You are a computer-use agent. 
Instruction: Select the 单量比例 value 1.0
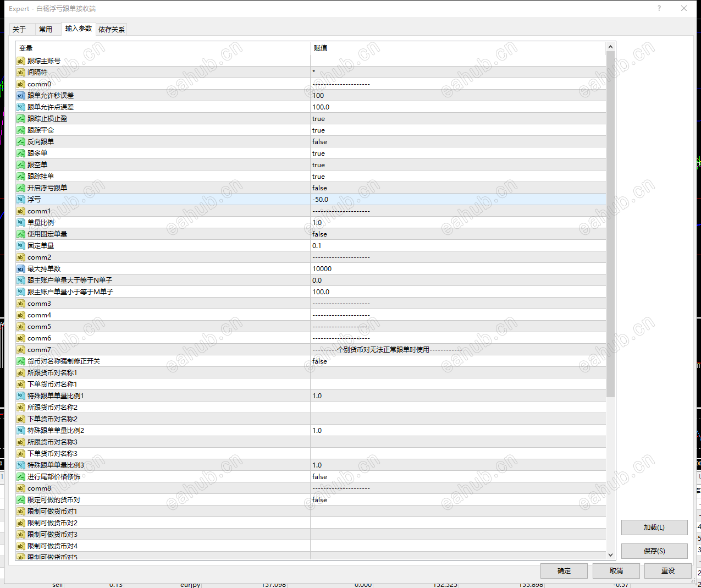(317, 223)
